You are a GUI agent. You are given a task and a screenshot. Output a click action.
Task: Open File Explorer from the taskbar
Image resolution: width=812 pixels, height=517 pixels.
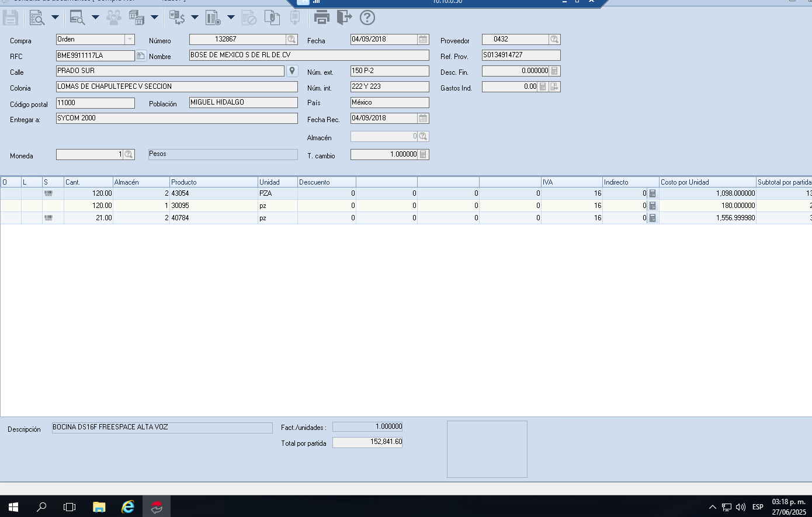pos(99,506)
